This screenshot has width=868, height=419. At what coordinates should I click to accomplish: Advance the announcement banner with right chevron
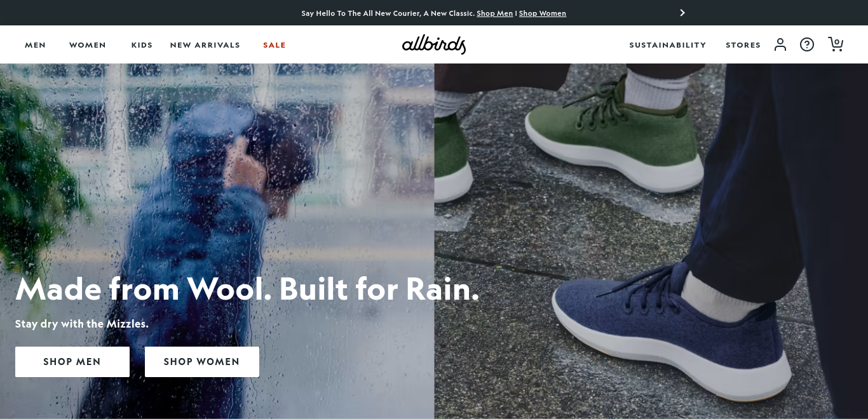(x=682, y=13)
